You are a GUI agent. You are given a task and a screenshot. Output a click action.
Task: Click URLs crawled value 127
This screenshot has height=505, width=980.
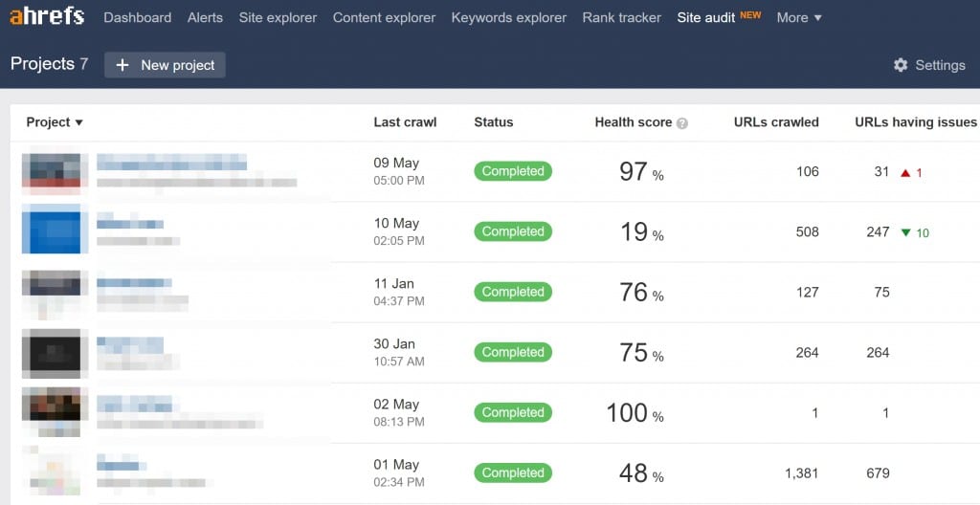(808, 293)
